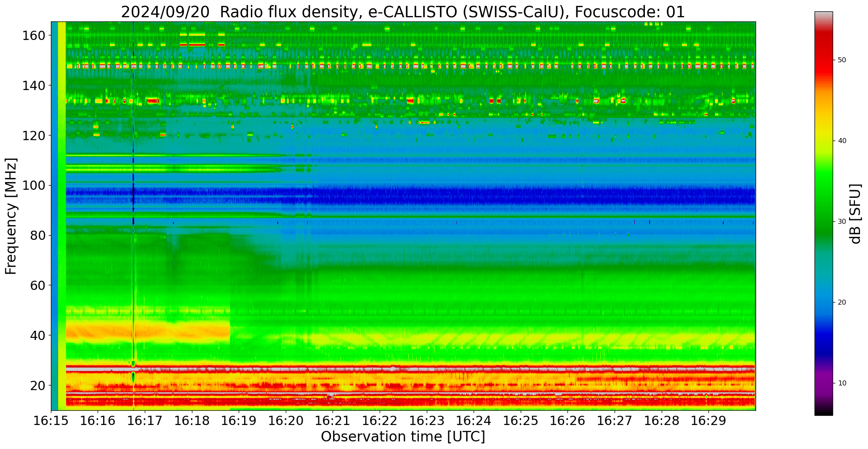
Task: Click the 80 frequency tick label
Action: click(x=38, y=235)
